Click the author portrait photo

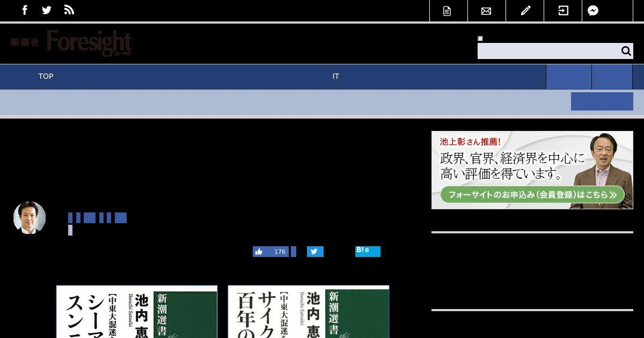pyautogui.click(x=30, y=218)
